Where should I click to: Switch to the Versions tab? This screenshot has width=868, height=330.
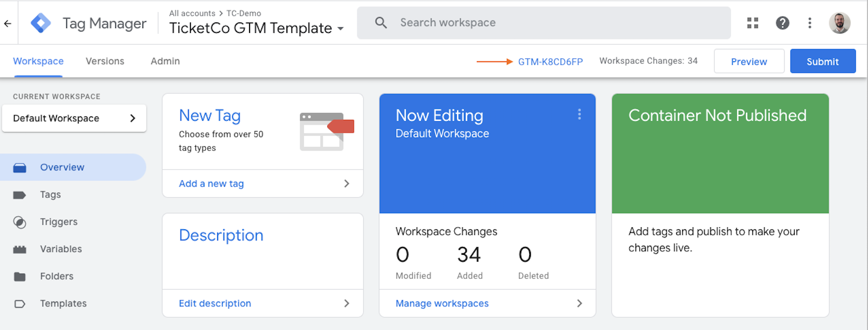[x=105, y=61]
